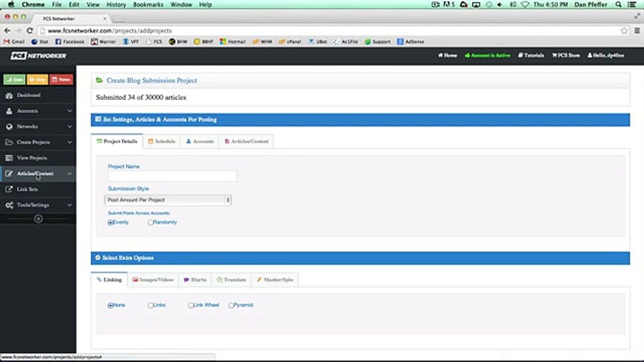Viewport: 644px width, 362px height.
Task: Switch to the Accounts tab
Action: 200,141
